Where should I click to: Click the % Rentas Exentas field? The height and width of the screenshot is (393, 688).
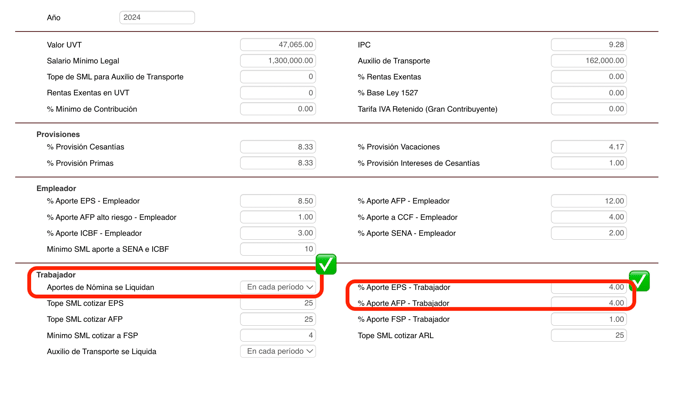pos(589,77)
